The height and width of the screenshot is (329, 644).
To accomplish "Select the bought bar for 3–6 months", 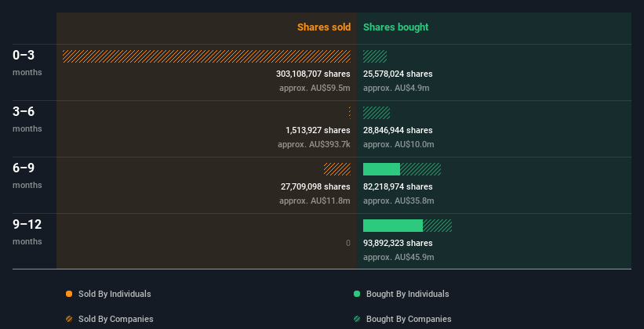I will [x=377, y=113].
